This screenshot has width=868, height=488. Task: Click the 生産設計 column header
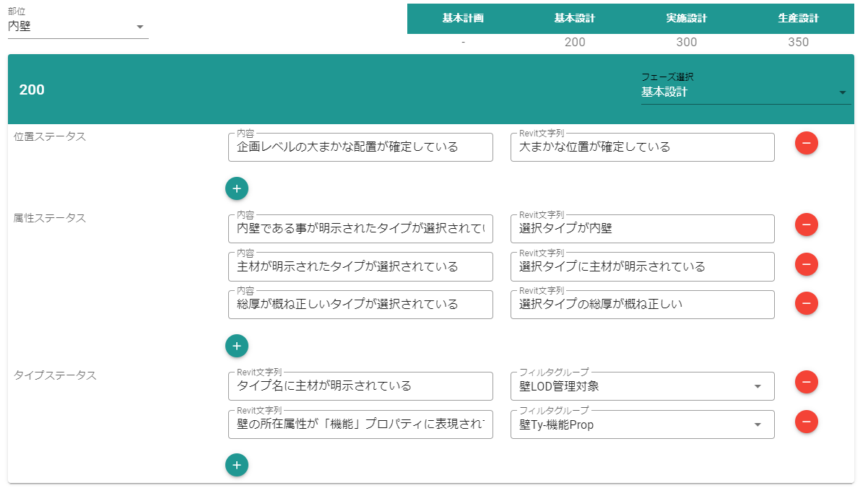tap(798, 19)
